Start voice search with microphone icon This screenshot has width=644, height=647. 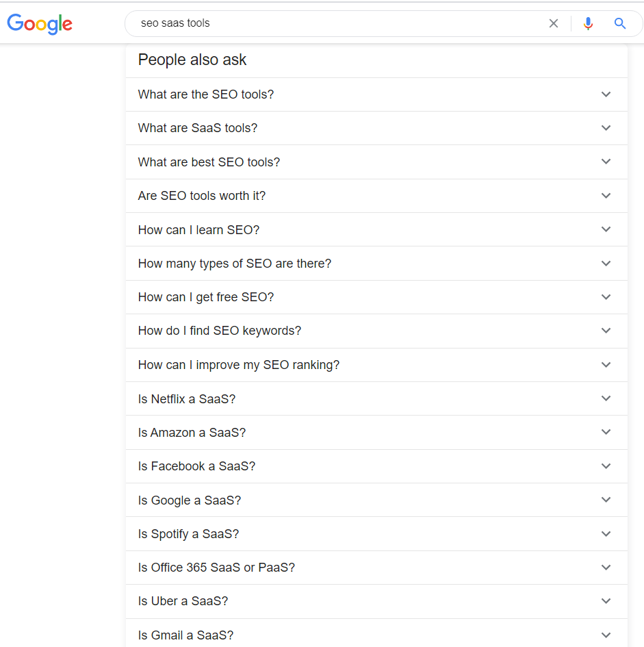[x=589, y=23]
